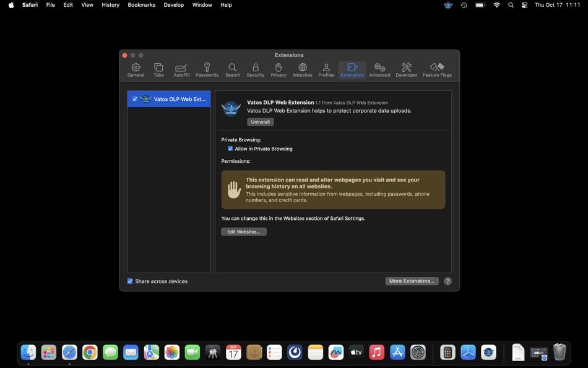Toggle Allow in Private Browsing checkbox
This screenshot has height=368, width=588.
(230, 149)
